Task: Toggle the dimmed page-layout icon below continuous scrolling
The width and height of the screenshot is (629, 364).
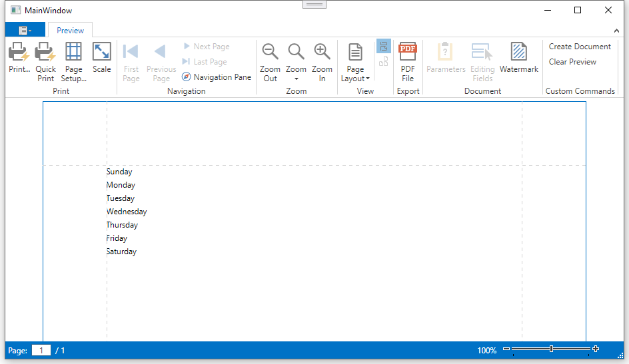Action: pyautogui.click(x=384, y=61)
